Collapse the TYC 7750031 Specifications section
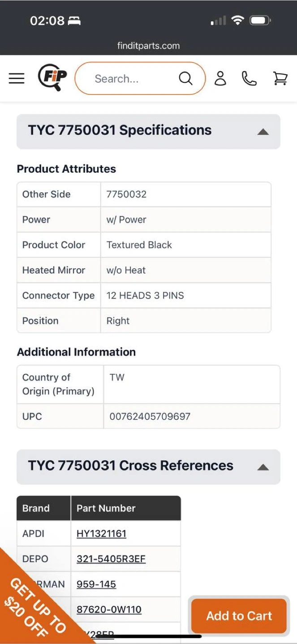 [263, 131]
